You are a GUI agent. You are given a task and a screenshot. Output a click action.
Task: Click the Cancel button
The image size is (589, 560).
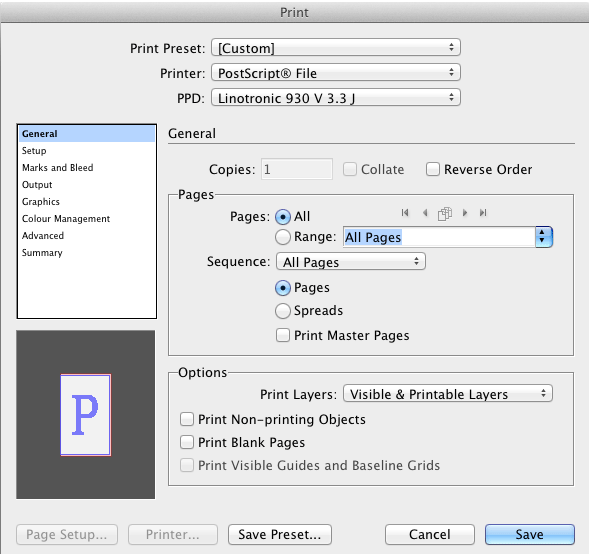click(430, 534)
